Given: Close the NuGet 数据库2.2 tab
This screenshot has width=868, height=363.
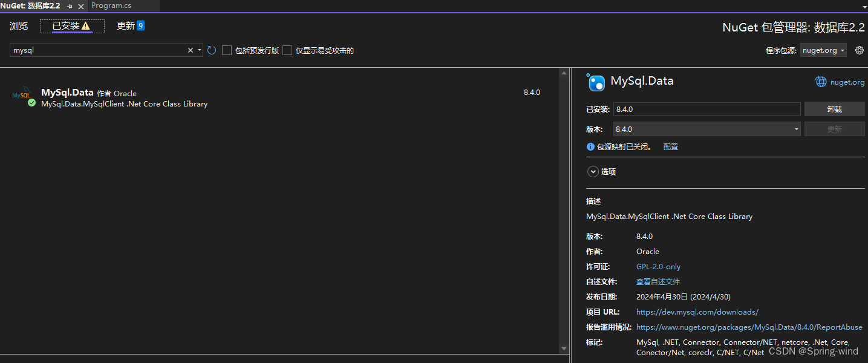Looking at the screenshot, I should pos(81,6).
